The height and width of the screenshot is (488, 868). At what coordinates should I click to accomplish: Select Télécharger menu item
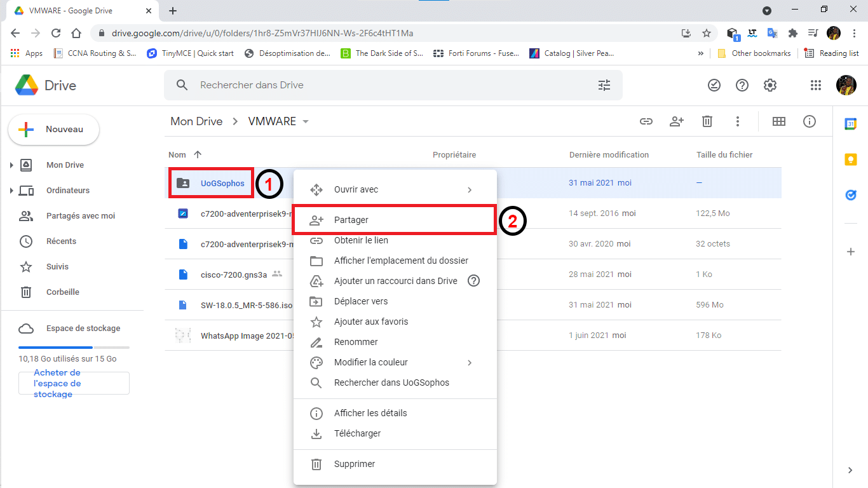click(x=395, y=433)
